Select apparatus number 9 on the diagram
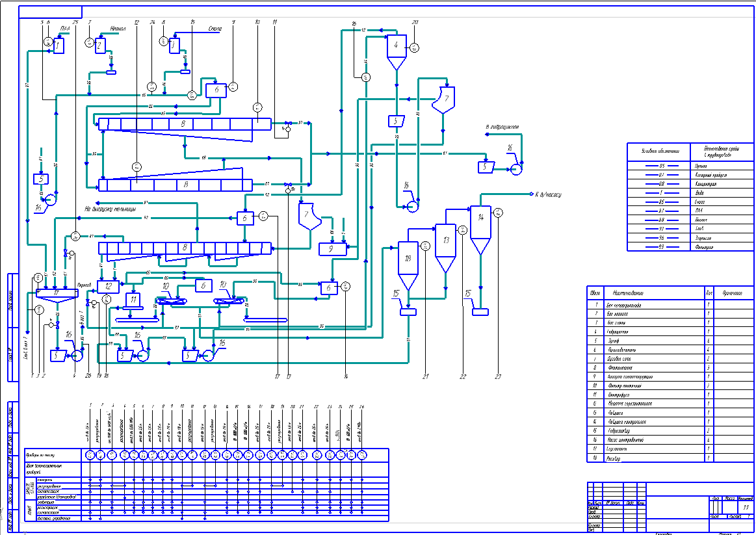The width and height of the screenshot is (756, 535). pyautogui.click(x=333, y=249)
